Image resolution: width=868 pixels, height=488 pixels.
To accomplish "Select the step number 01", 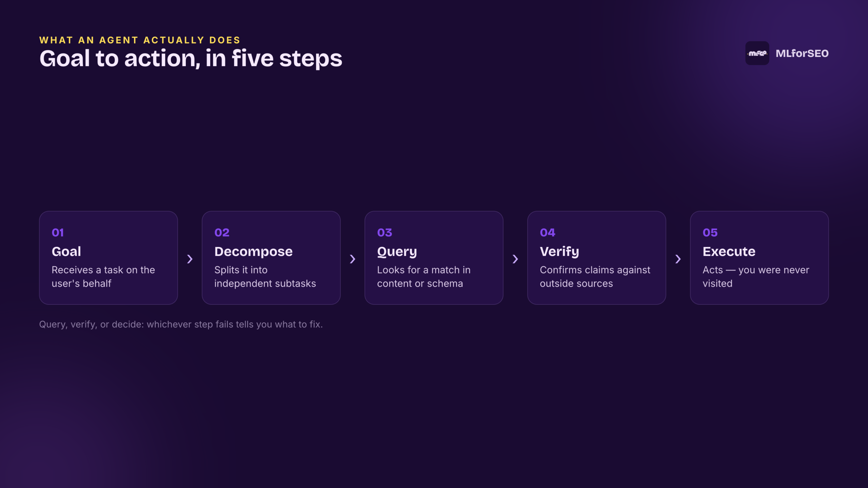I will click(58, 232).
